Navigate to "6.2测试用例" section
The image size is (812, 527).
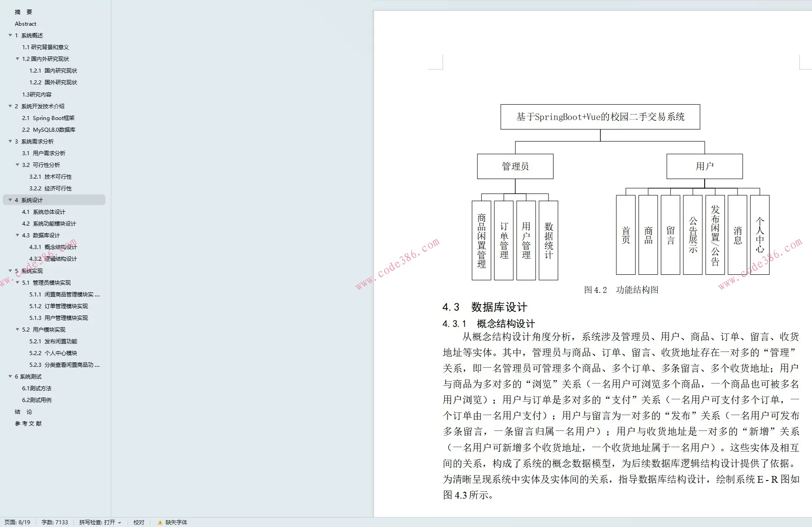pos(37,400)
